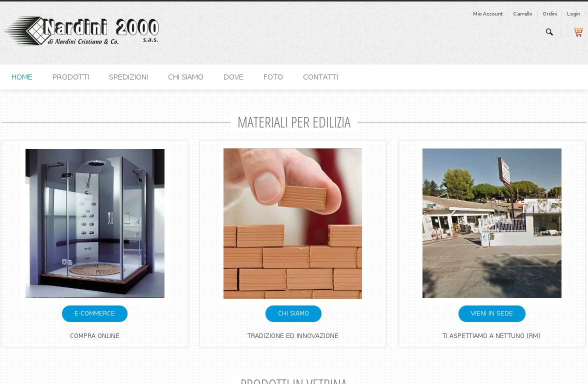The width and height of the screenshot is (588, 384).
Task: Click the search magnifier icon
Action: [549, 32]
